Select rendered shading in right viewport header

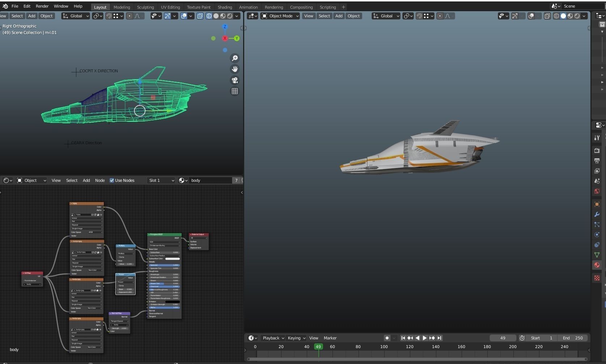coord(577,16)
